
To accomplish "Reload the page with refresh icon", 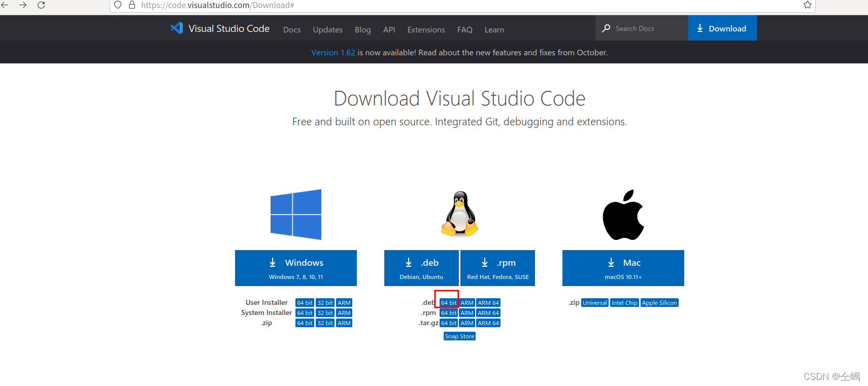I will 42,5.
